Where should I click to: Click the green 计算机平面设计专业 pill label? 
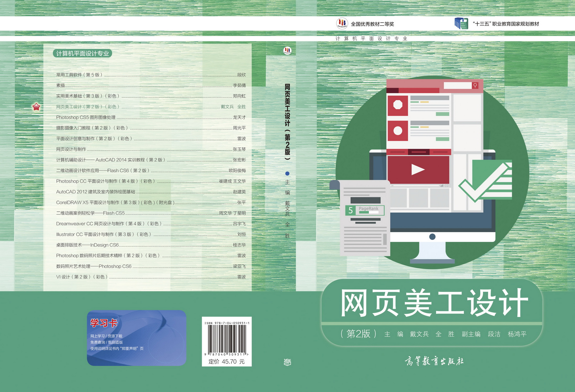[82, 53]
